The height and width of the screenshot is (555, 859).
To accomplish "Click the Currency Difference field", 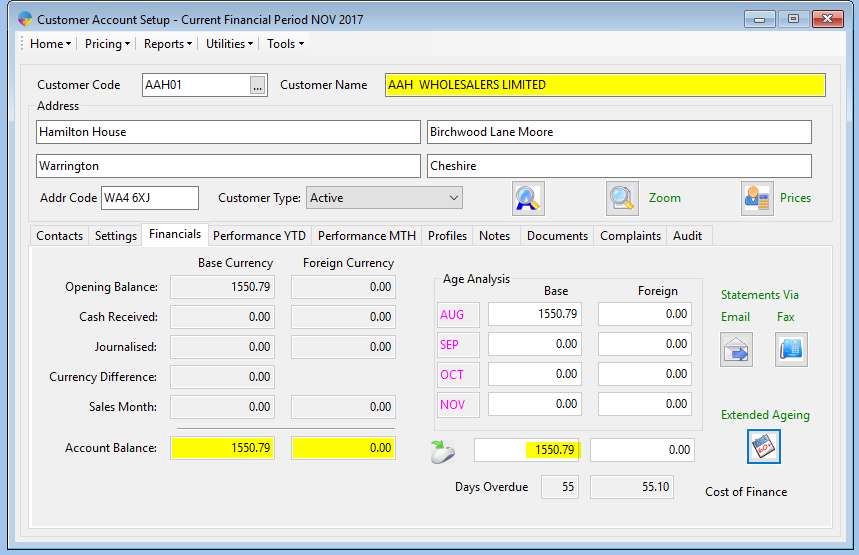I will (222, 377).
